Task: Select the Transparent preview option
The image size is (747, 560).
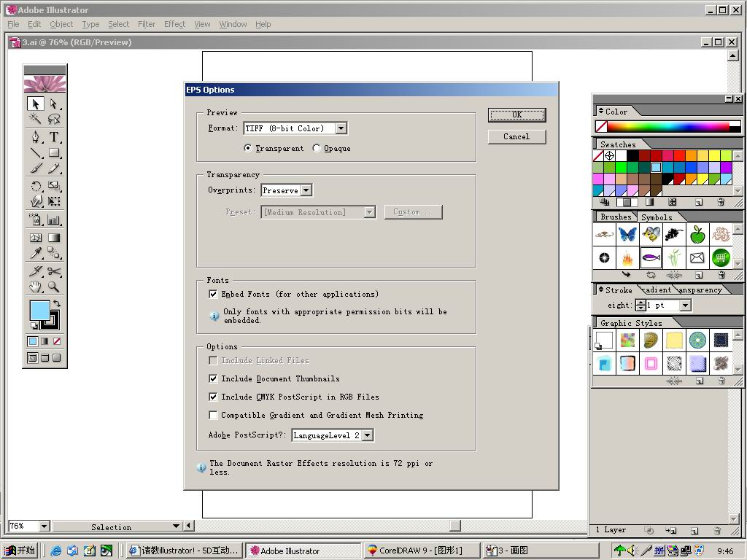Action: tap(248, 148)
